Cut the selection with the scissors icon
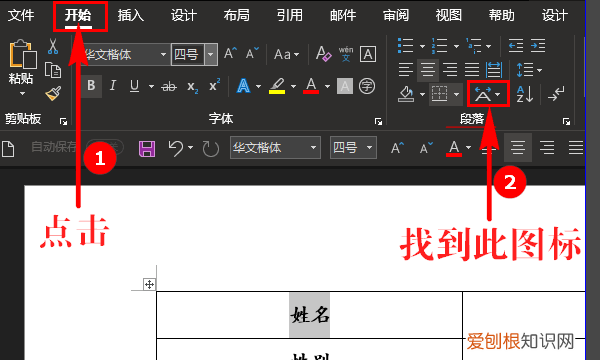 click(x=53, y=46)
